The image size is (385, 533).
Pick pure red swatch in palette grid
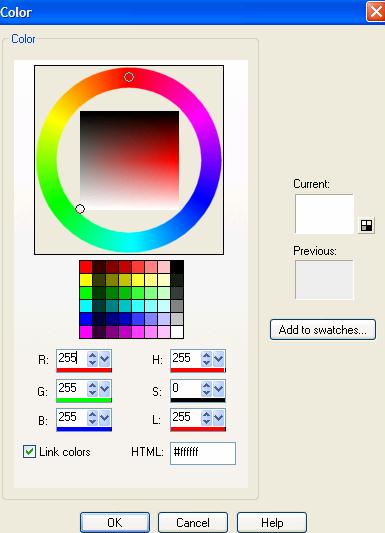point(86,267)
